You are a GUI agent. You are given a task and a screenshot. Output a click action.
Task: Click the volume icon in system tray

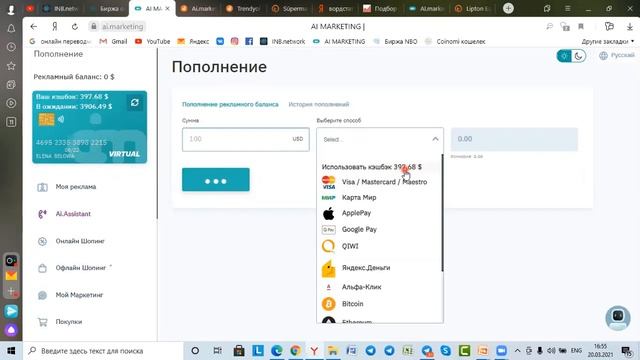[x=551, y=351]
